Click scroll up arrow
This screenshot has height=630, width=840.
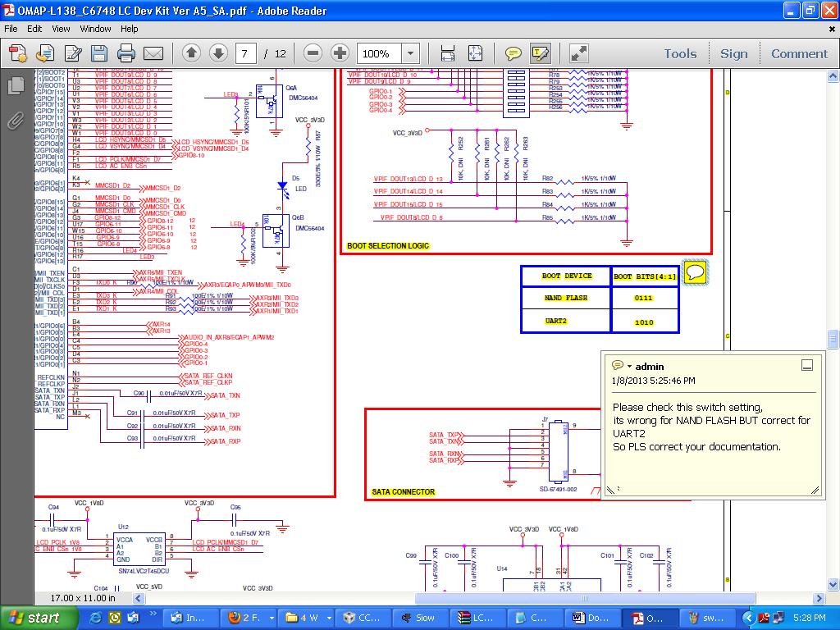(x=833, y=76)
